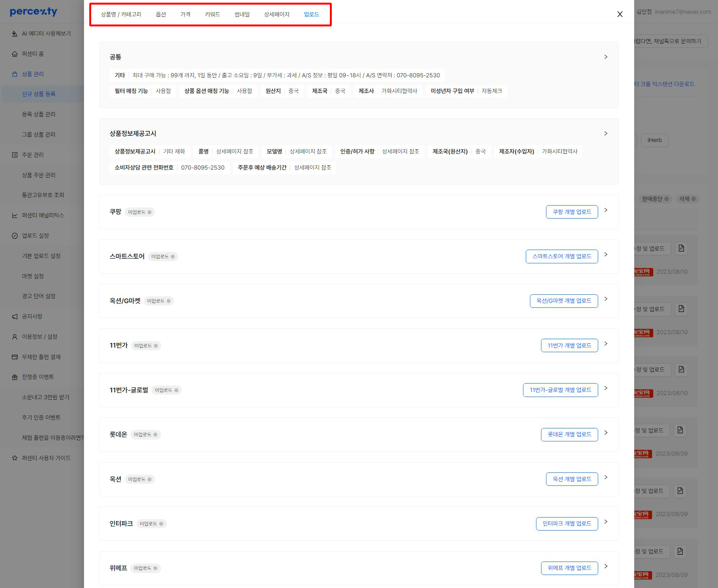Click 11번가-글로벌 개별 업로드 button
This screenshot has width=718, height=588.
coord(561,390)
